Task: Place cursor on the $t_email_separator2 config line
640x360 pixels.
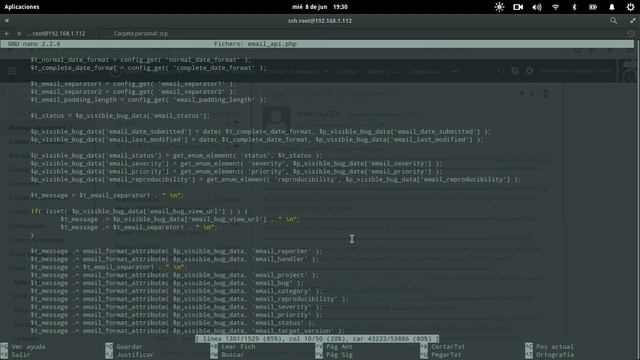Action: 133,92
